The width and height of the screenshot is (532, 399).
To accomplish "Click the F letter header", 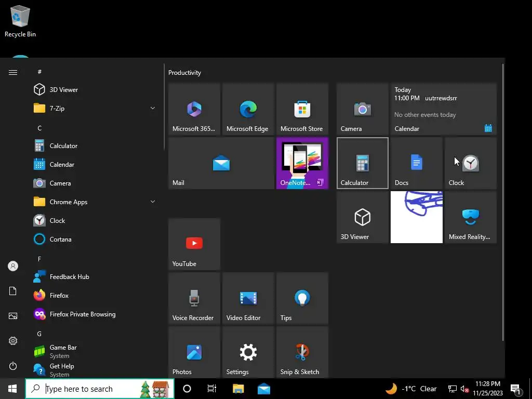I will tap(39, 259).
